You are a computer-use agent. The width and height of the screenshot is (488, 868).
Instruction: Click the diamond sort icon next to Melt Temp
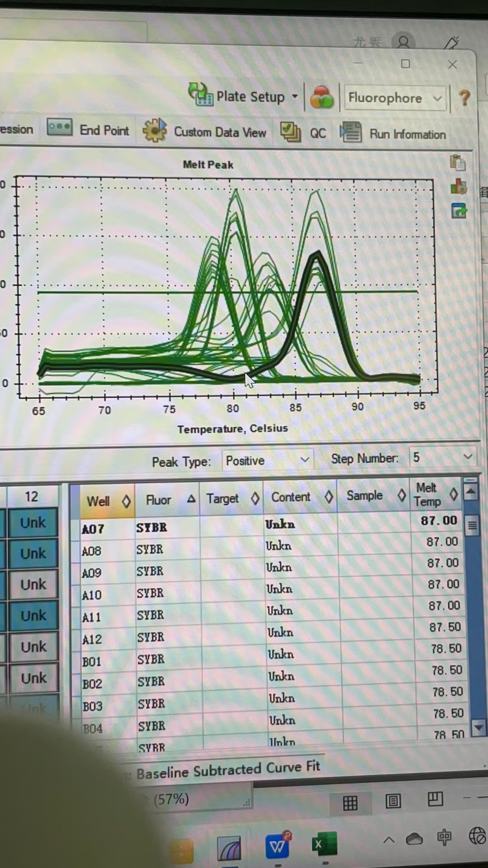click(x=454, y=494)
